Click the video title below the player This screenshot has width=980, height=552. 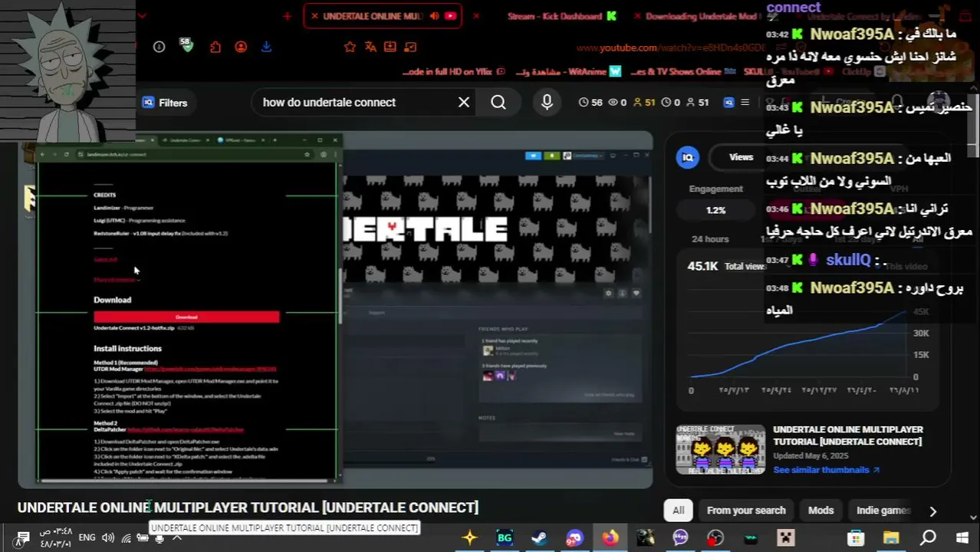(x=248, y=508)
